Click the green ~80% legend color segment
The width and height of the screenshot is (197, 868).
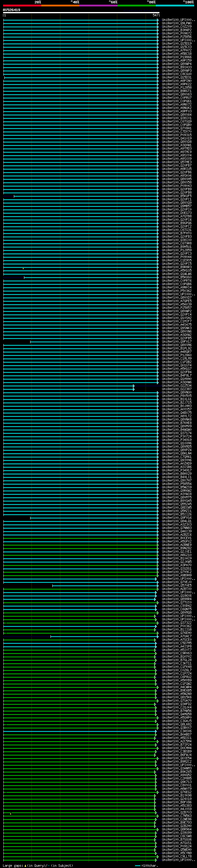pos(137,6)
